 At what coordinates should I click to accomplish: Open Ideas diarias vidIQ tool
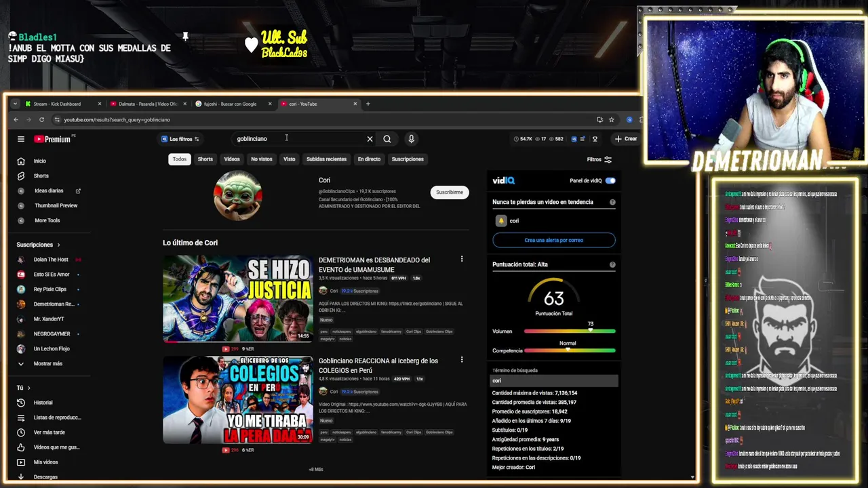click(48, 190)
